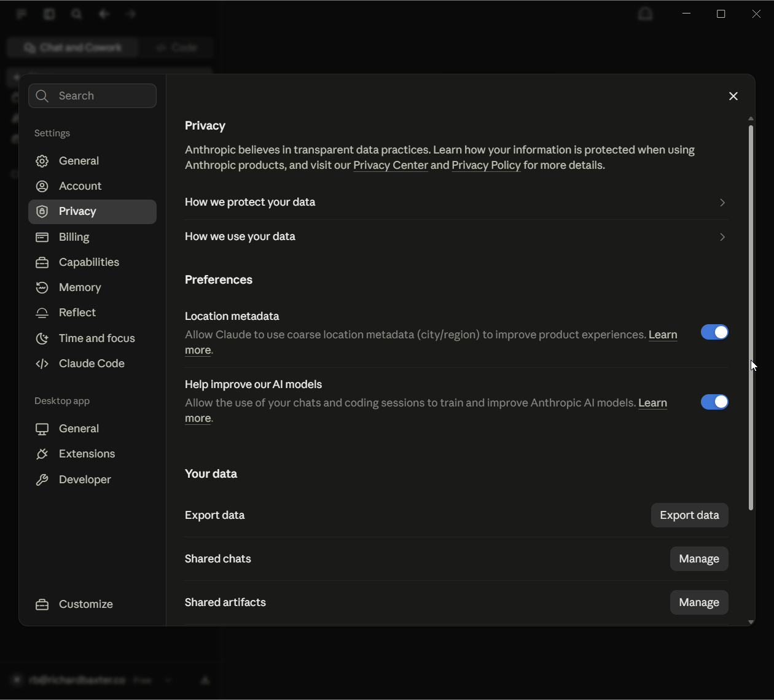
Task: Click the settings panel vertical scrollbar thumb
Action: (x=751, y=318)
